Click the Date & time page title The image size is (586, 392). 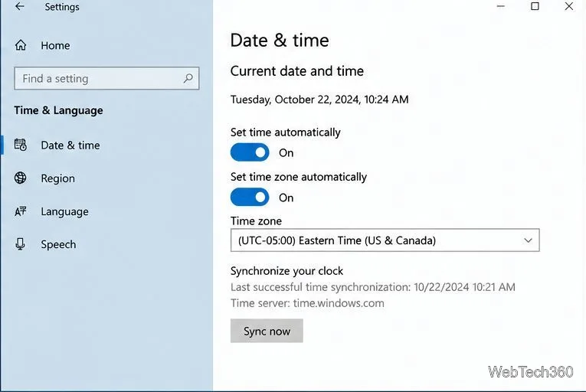tap(280, 41)
